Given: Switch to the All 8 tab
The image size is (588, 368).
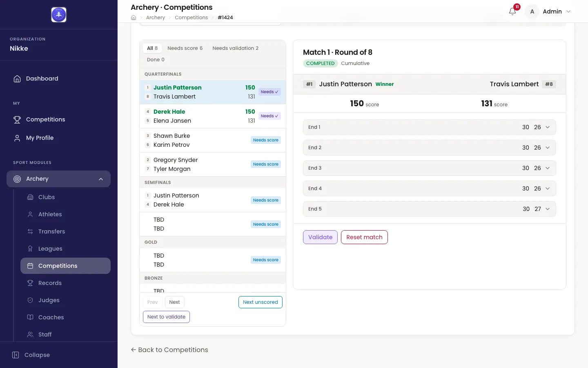Looking at the screenshot, I should pos(152,48).
